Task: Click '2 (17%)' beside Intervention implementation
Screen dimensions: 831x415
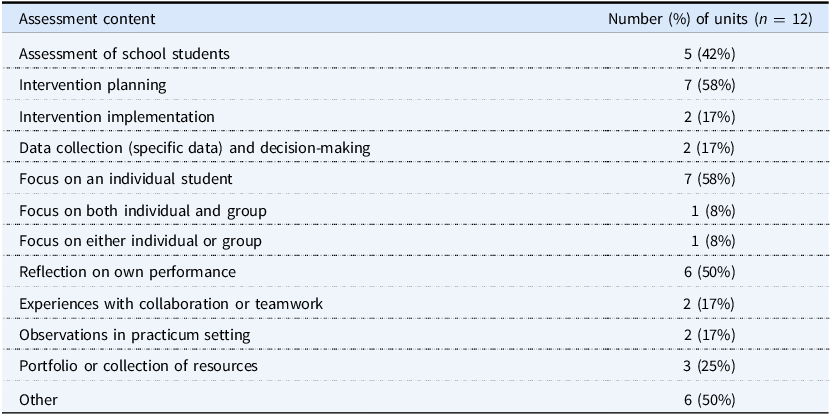Action: click(709, 117)
